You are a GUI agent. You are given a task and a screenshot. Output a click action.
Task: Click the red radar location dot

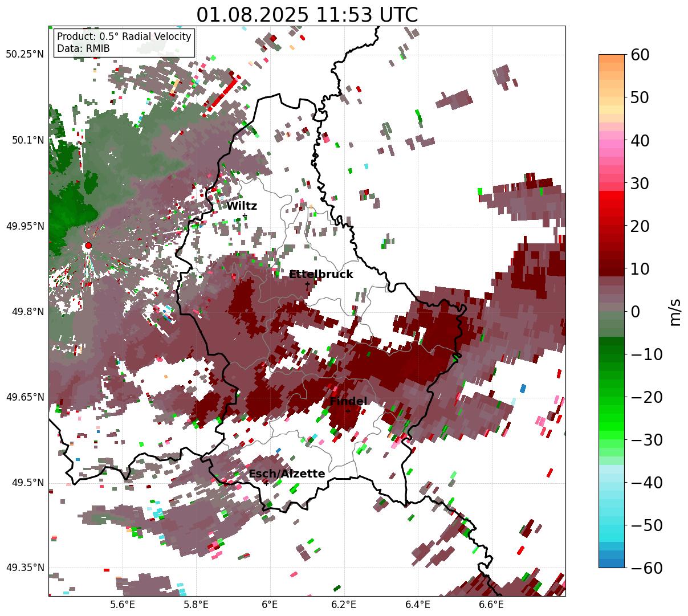click(88, 246)
